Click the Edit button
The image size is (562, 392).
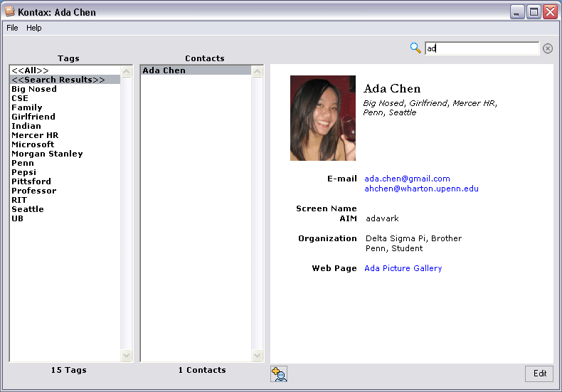click(x=539, y=374)
